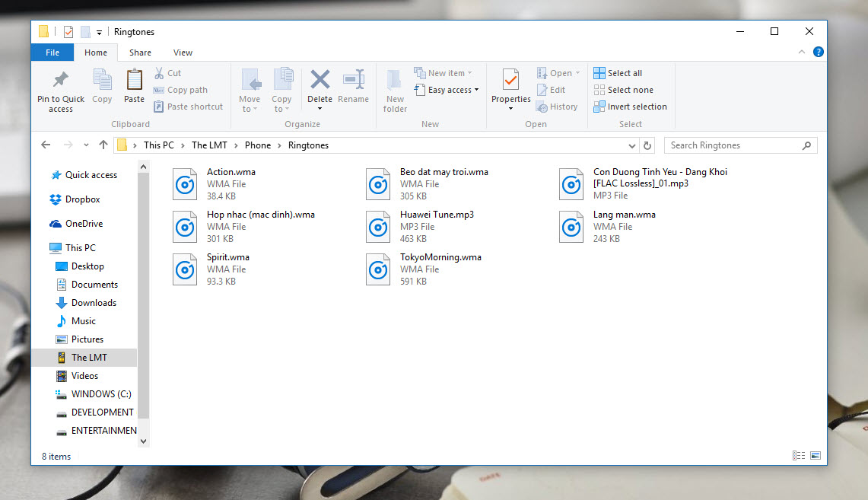Switch to the View ribbon tab
Image resolution: width=868 pixels, height=500 pixels.
(183, 53)
